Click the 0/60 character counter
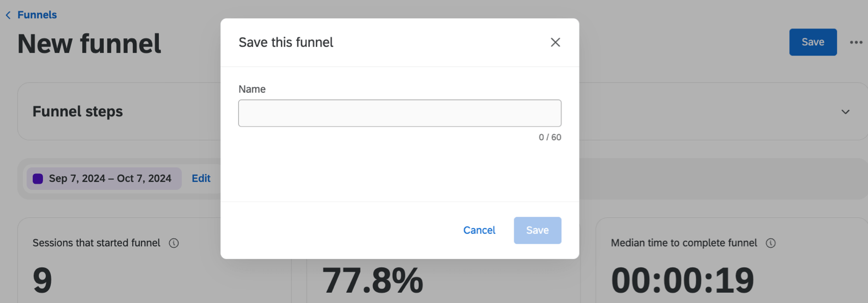The width and height of the screenshot is (868, 303). pyautogui.click(x=549, y=137)
